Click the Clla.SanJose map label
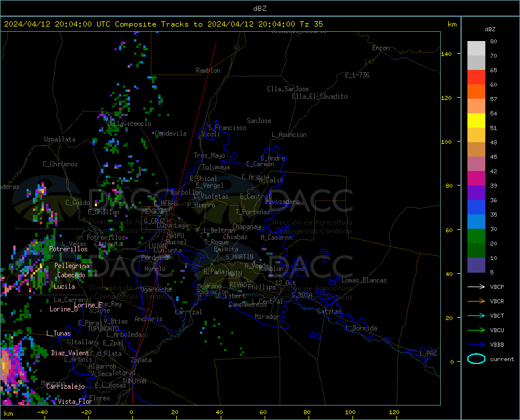Image resolution: width=520 pixels, height=420 pixels. 288,89
